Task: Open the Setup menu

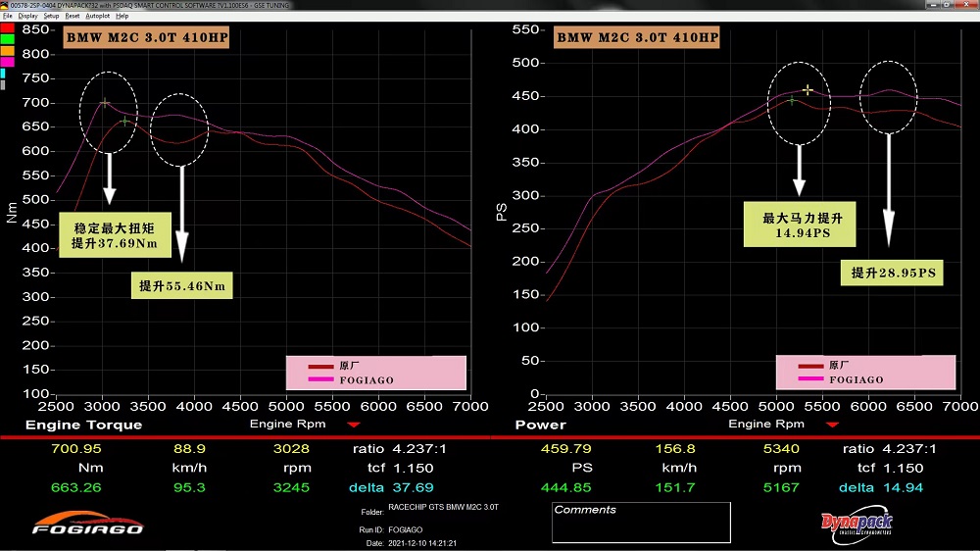Action: point(51,16)
